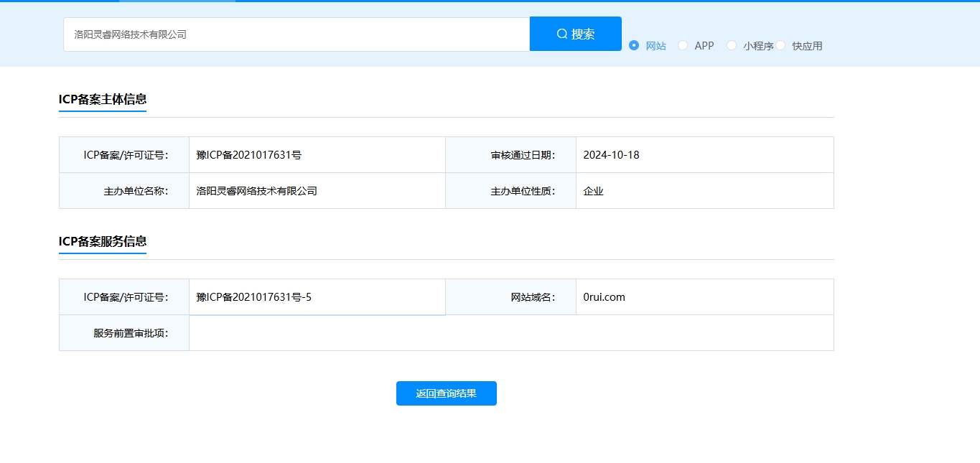The image size is (980, 463).
Task: Click the company name search input field
Action: 297,34
